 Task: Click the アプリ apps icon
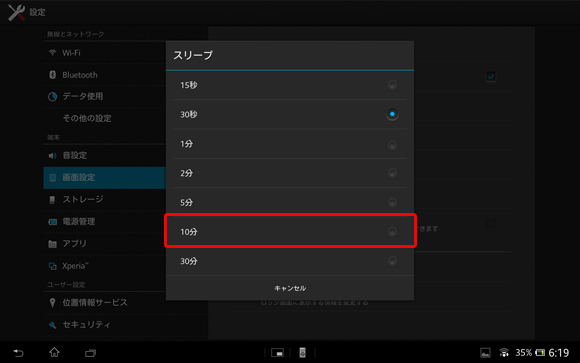(53, 244)
